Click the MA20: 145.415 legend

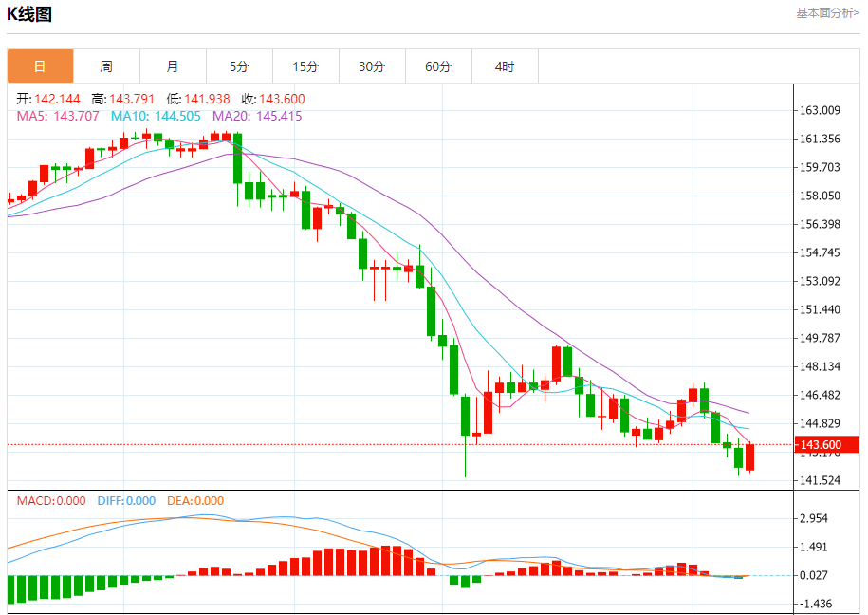tap(257, 116)
